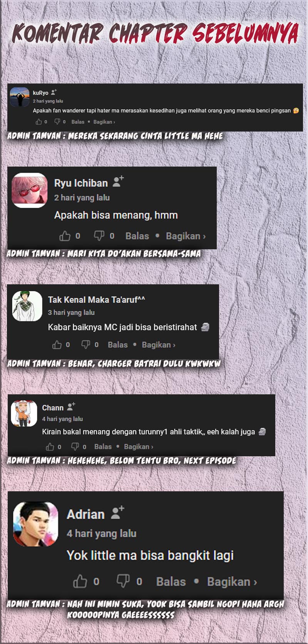308x644 pixels.
Task: Open Bagikan share menu under Ryu Ichiban
Action: pyautogui.click(x=186, y=236)
